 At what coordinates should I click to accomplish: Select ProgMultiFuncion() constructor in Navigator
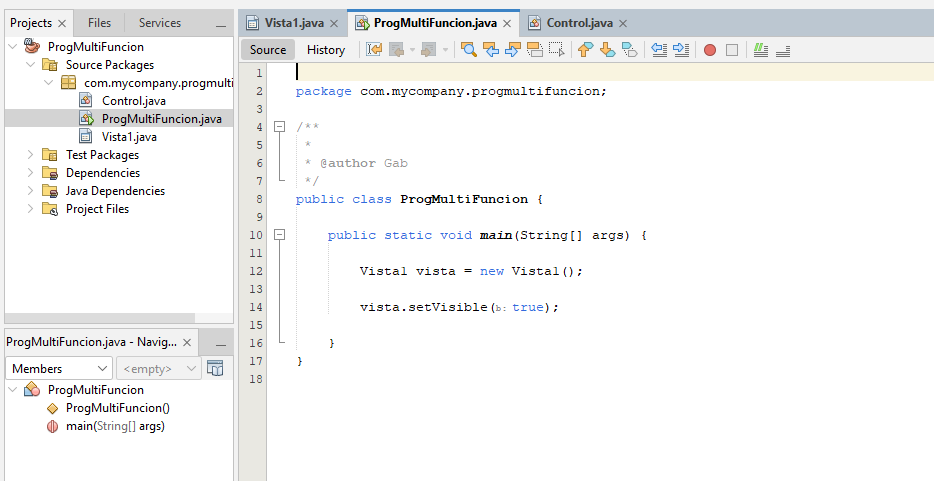click(118, 408)
